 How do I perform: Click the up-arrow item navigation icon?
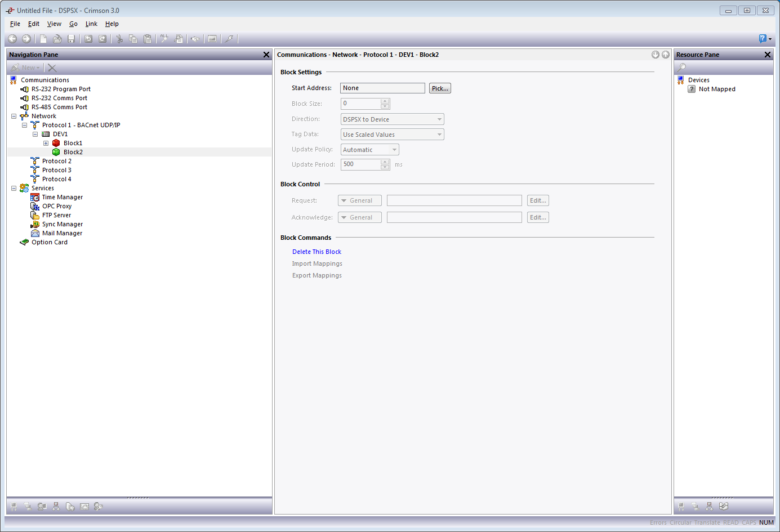click(666, 55)
